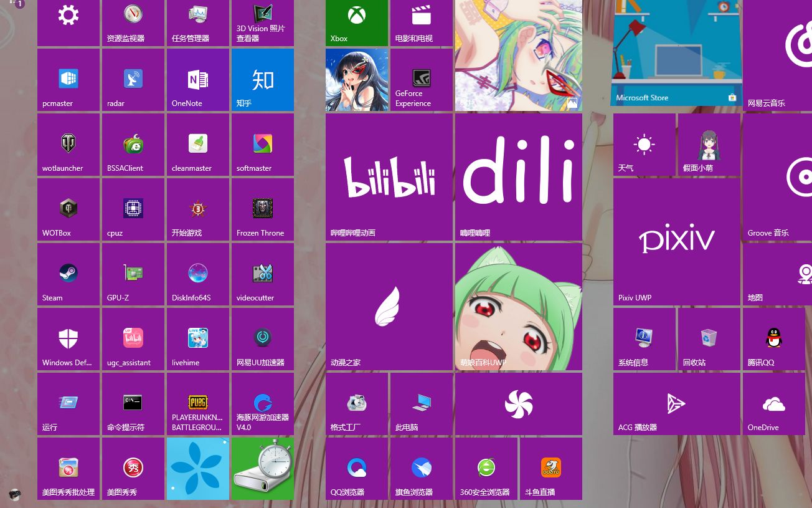Open the WOTBox tile
This screenshot has width=812, height=508.
68,209
